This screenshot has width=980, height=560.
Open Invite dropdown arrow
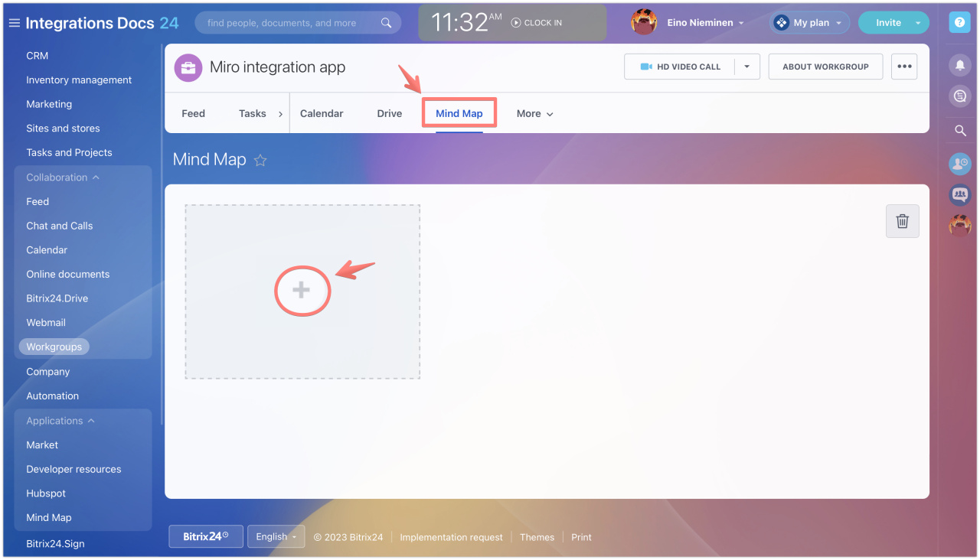pyautogui.click(x=916, y=23)
